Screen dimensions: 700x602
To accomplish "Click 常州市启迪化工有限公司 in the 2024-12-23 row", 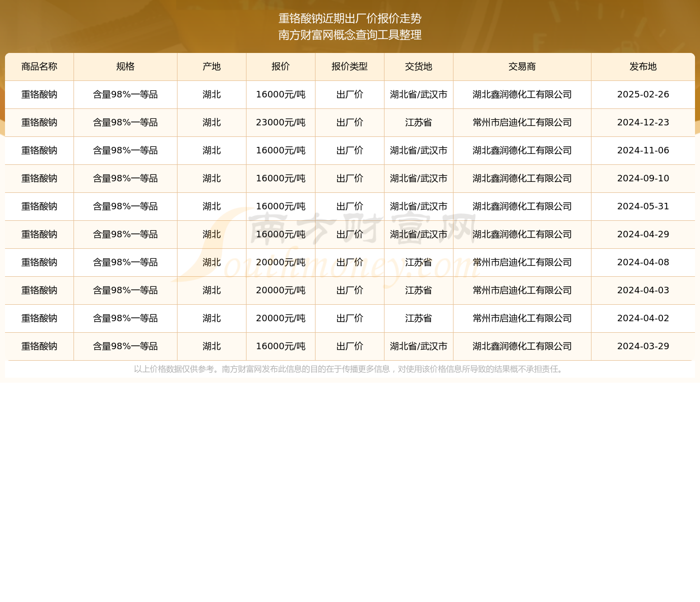I will click(522, 123).
